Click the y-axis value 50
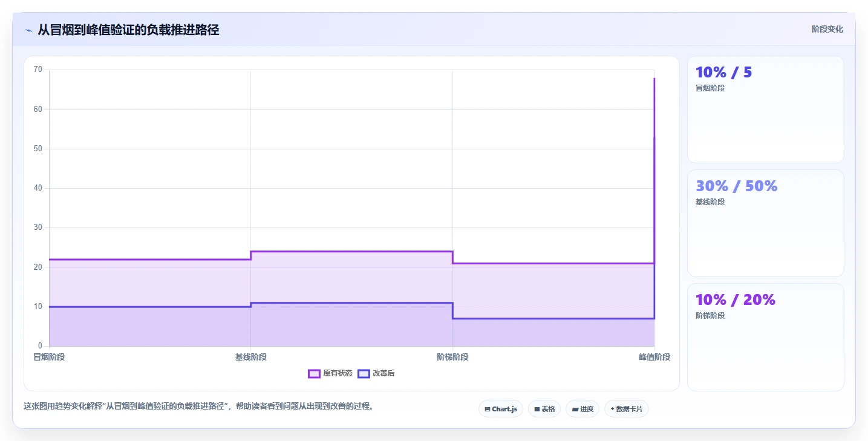Viewport: 868px width, 441px height. pyautogui.click(x=38, y=149)
